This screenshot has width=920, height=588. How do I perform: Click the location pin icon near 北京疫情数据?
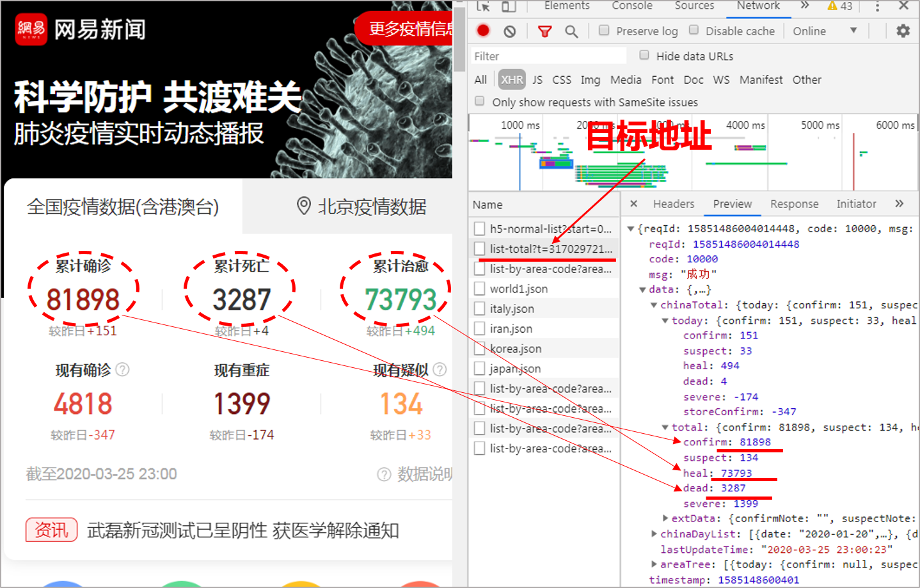point(304,206)
